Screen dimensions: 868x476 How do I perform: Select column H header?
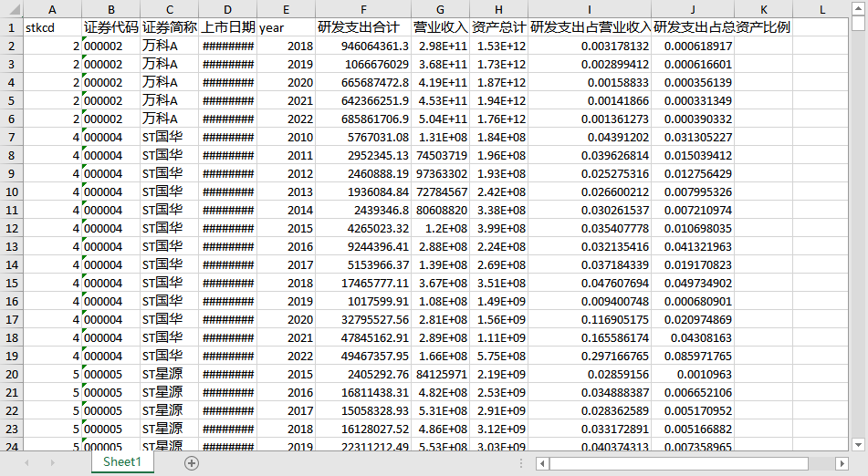[x=498, y=9]
